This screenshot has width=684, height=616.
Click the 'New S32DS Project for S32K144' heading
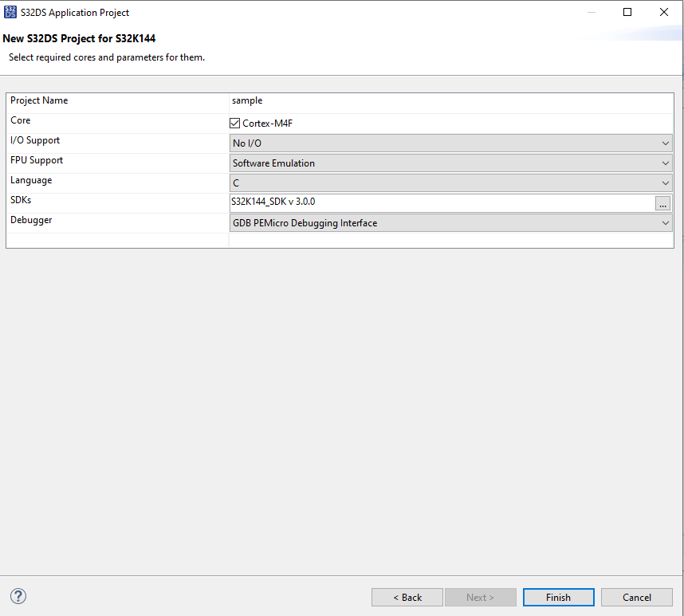(79, 38)
